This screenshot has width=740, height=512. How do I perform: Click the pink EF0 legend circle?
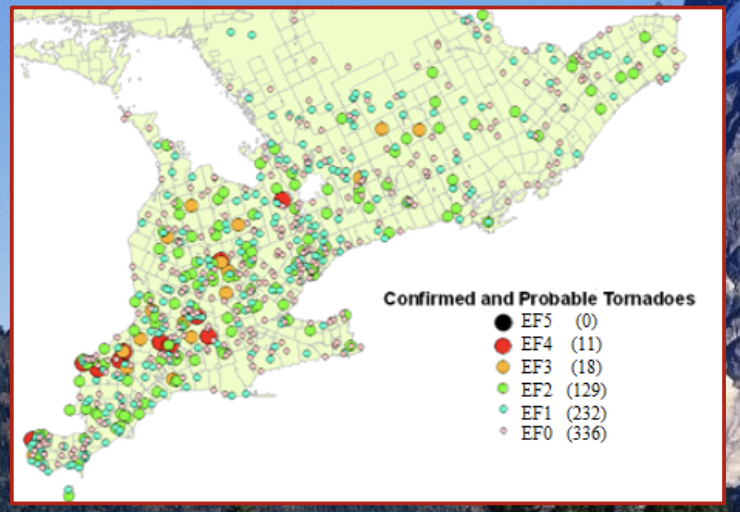[x=503, y=430]
